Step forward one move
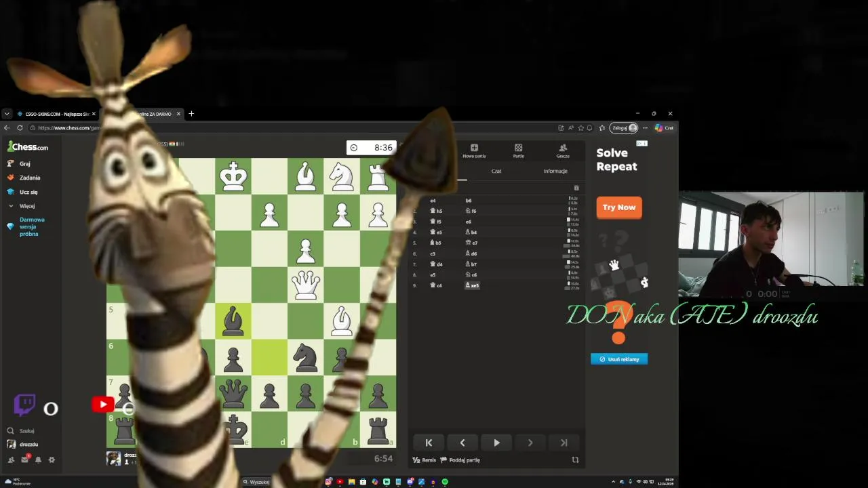The image size is (868, 488). click(x=530, y=443)
